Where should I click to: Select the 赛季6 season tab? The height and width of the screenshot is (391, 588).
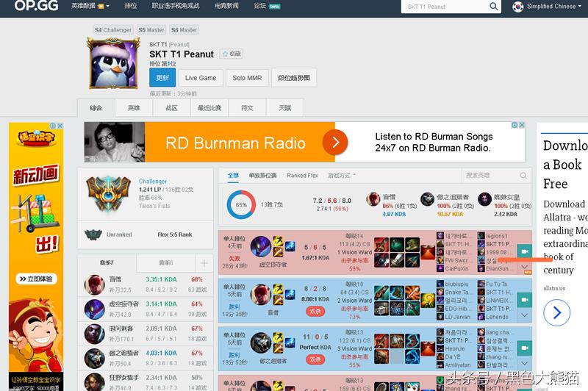pos(166,263)
